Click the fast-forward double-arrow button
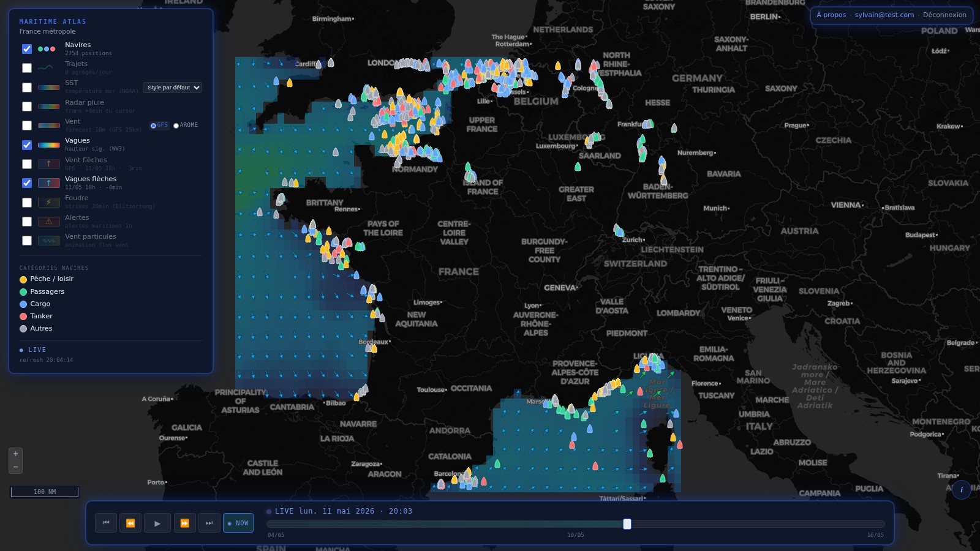The image size is (980, 551). click(184, 523)
